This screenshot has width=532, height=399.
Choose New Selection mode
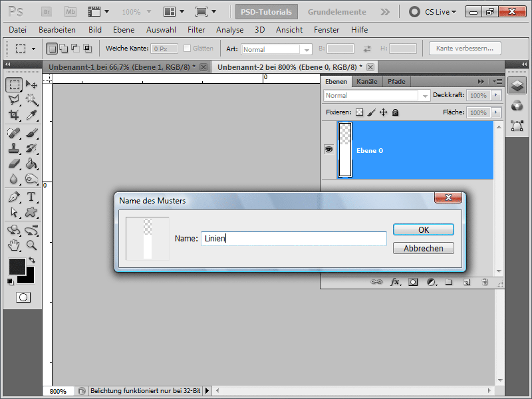(x=52, y=49)
